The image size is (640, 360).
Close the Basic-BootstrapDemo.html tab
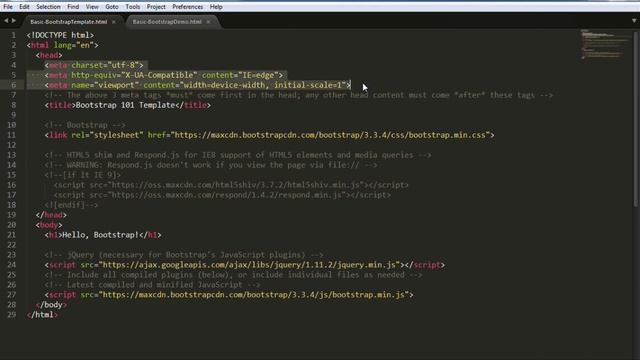208,22
